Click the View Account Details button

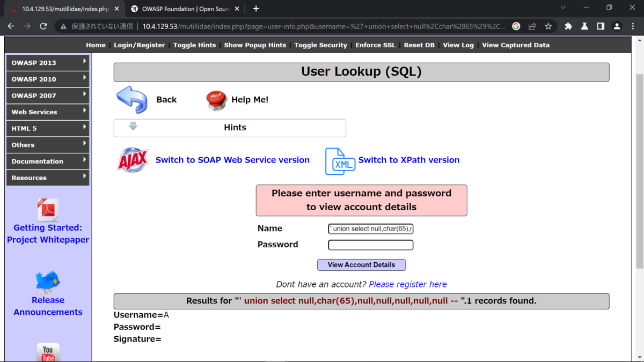pyautogui.click(x=361, y=265)
